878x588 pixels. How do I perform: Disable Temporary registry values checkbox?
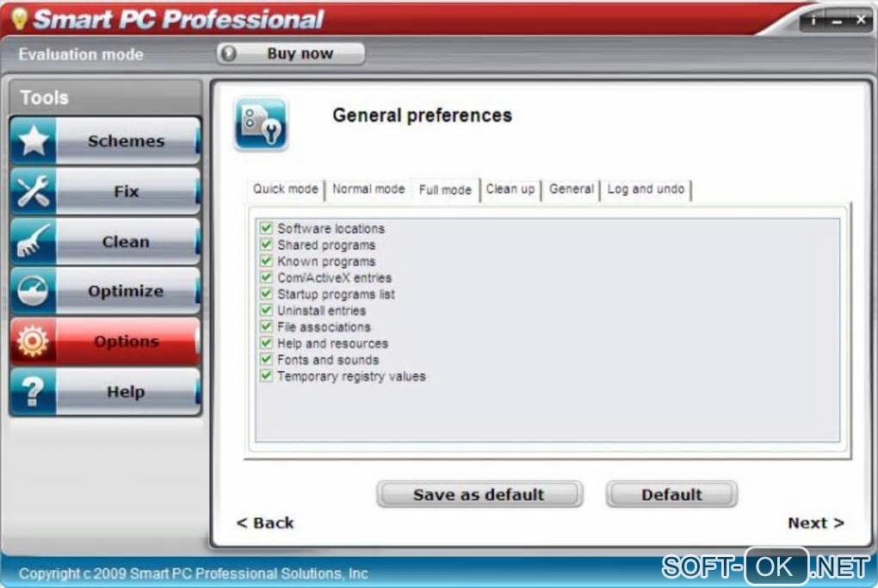point(266,375)
